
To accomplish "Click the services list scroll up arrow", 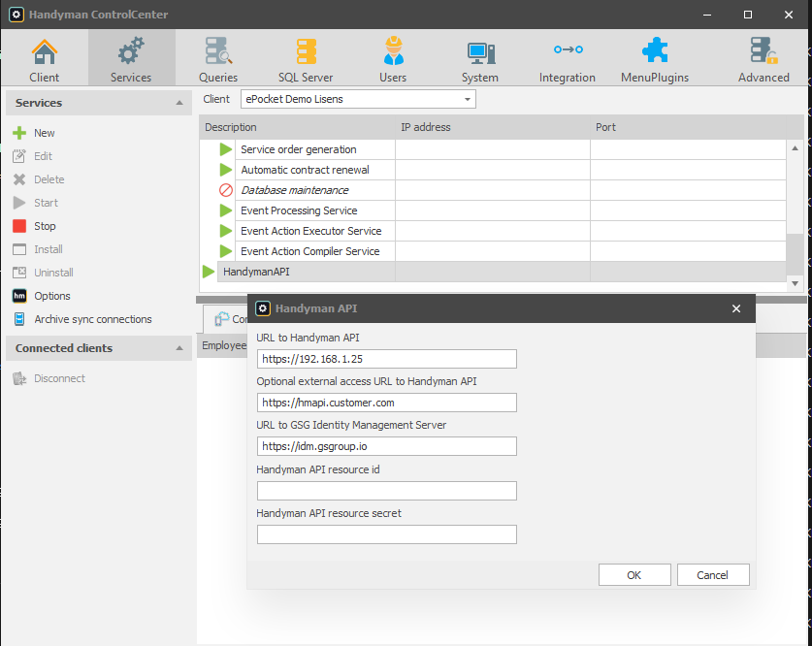I will pyautogui.click(x=795, y=148).
